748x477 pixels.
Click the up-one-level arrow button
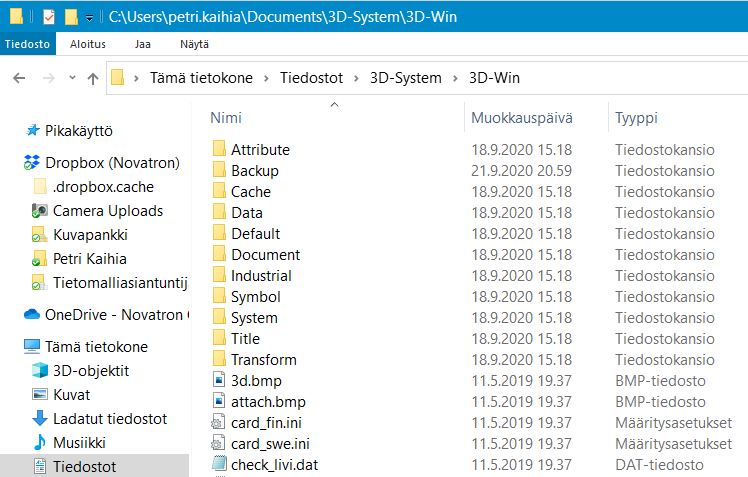click(x=93, y=78)
